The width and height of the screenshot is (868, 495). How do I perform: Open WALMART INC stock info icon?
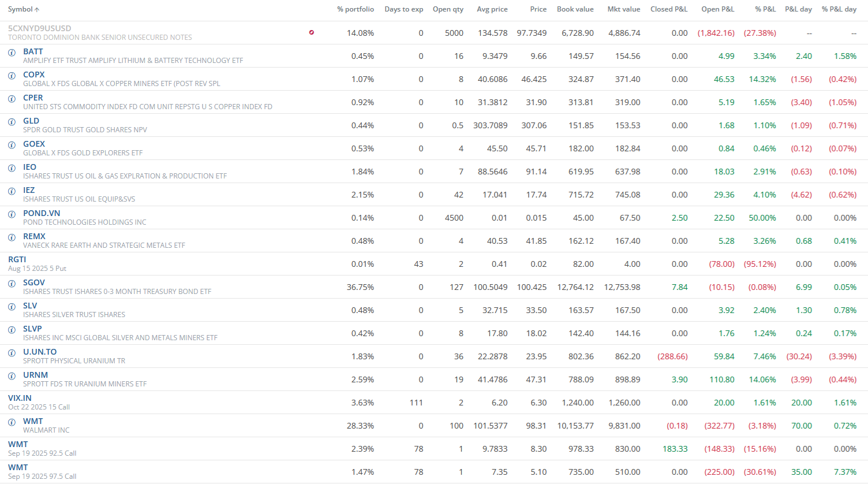pyautogui.click(x=12, y=422)
